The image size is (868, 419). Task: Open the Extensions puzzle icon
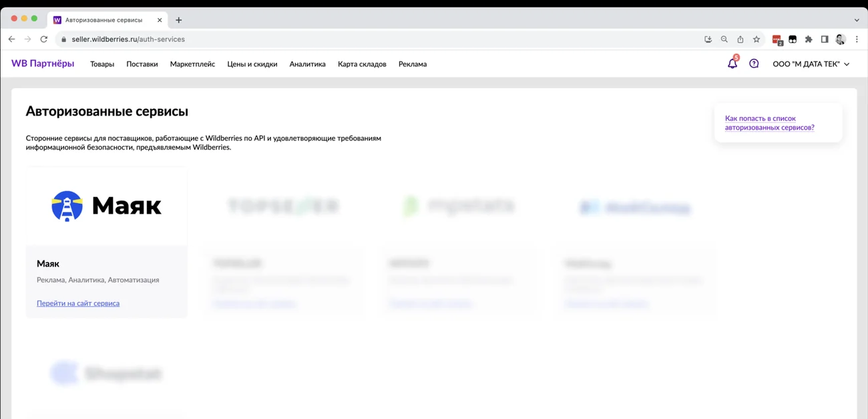[x=809, y=39]
